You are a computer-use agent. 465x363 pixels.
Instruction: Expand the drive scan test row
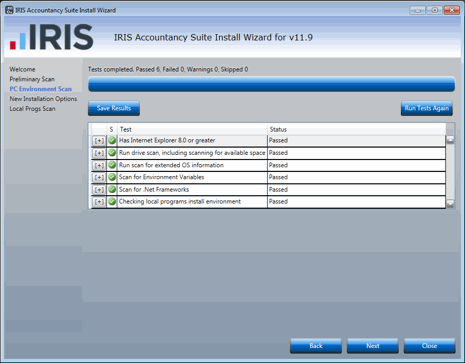coord(99,153)
